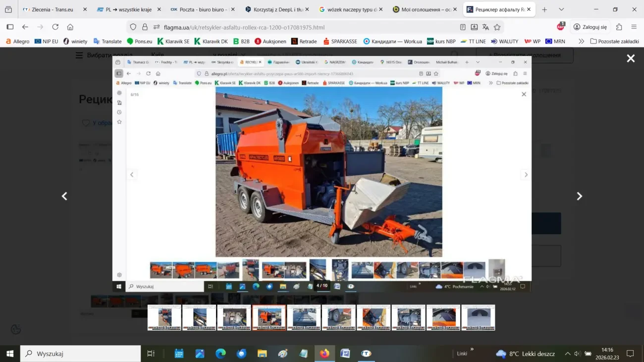Toggle the bookmark star for this page
Viewport: 644px width, 362px height.
(x=497, y=27)
